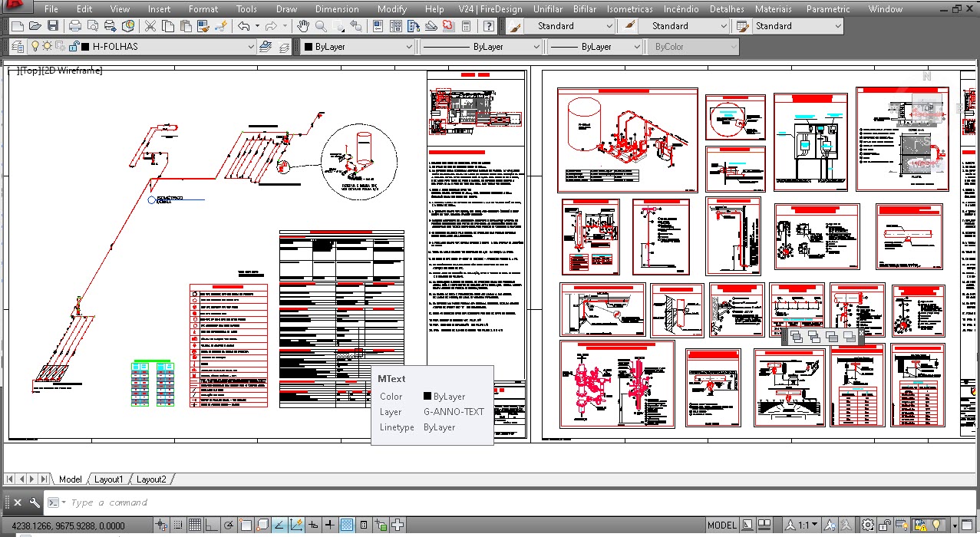Open the Modify menu
Screen dimensions: 980x537
392,9
